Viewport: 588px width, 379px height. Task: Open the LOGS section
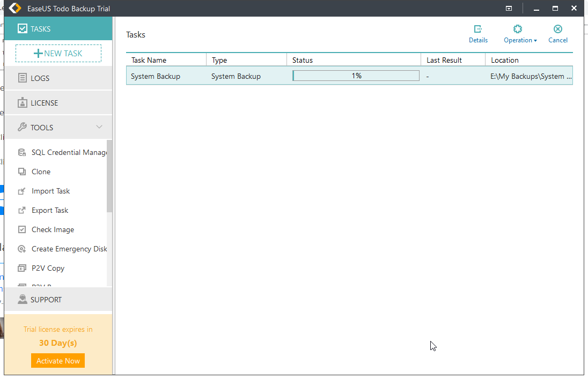coord(58,78)
